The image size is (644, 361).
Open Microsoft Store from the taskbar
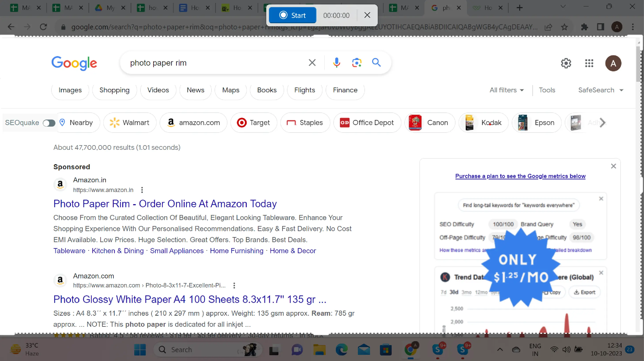tap(385, 350)
